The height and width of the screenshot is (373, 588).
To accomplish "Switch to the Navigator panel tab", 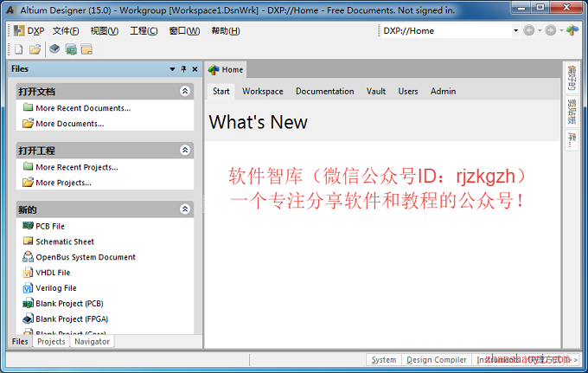I will [92, 342].
